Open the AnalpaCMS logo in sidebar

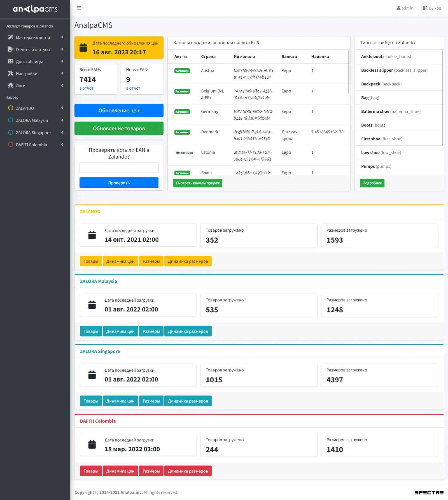(35, 9)
